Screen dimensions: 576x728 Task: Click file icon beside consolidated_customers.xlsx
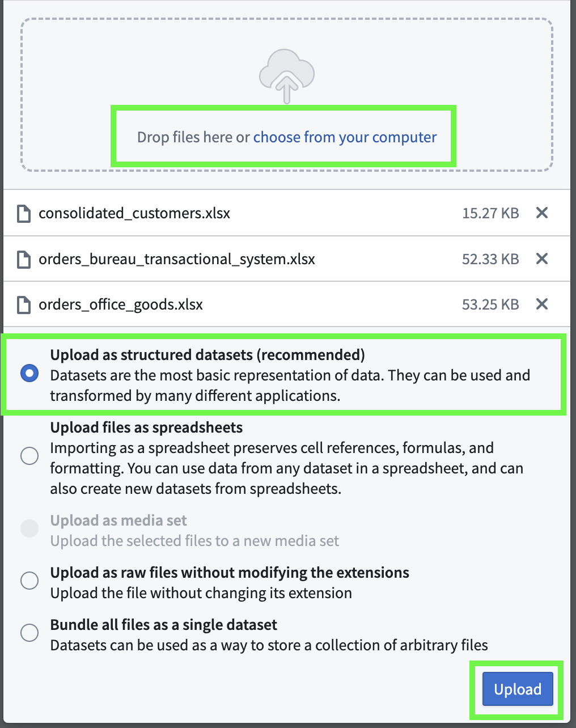(24, 214)
